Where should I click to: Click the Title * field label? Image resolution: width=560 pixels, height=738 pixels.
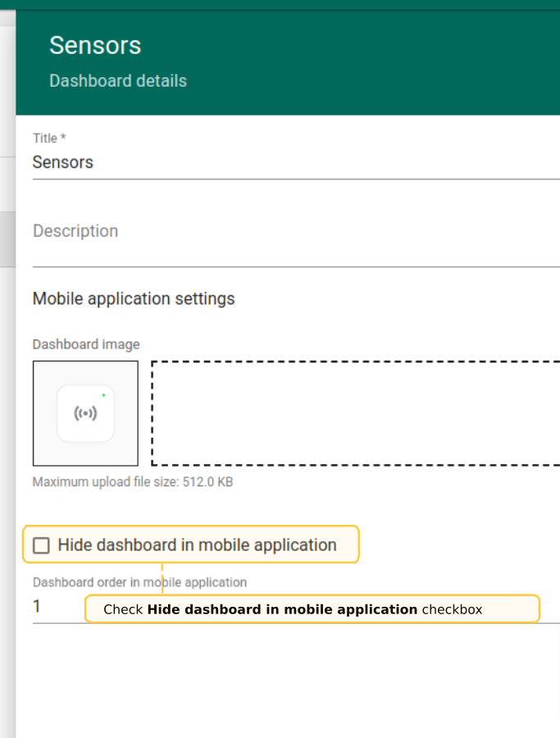[49, 139]
